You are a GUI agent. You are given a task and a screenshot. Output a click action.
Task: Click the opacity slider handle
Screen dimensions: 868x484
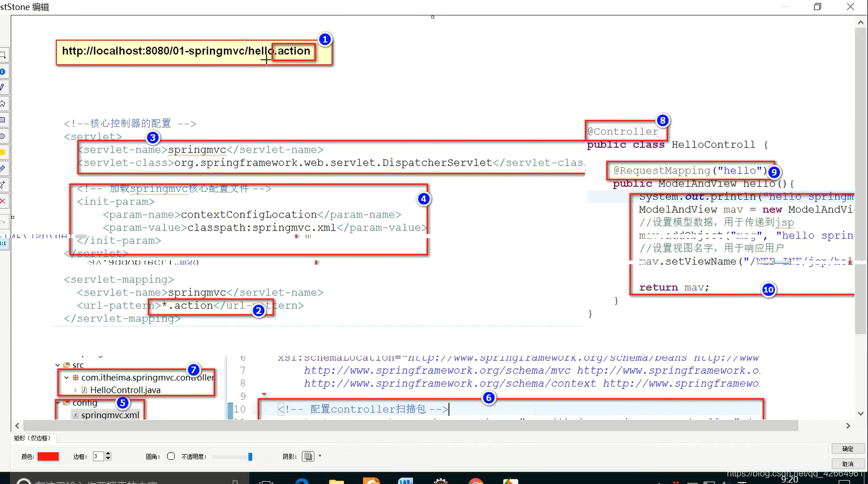pos(250,457)
